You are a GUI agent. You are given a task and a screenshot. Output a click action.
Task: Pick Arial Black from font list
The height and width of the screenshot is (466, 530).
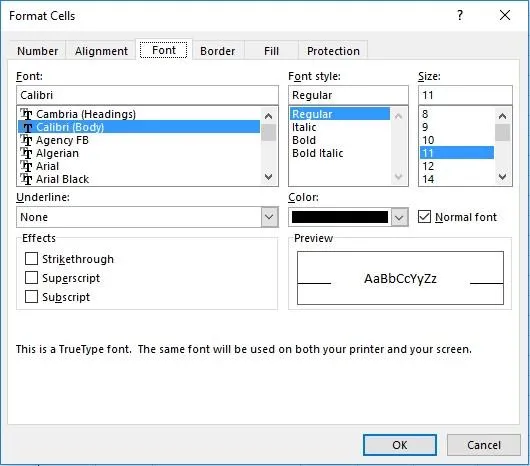click(139, 179)
